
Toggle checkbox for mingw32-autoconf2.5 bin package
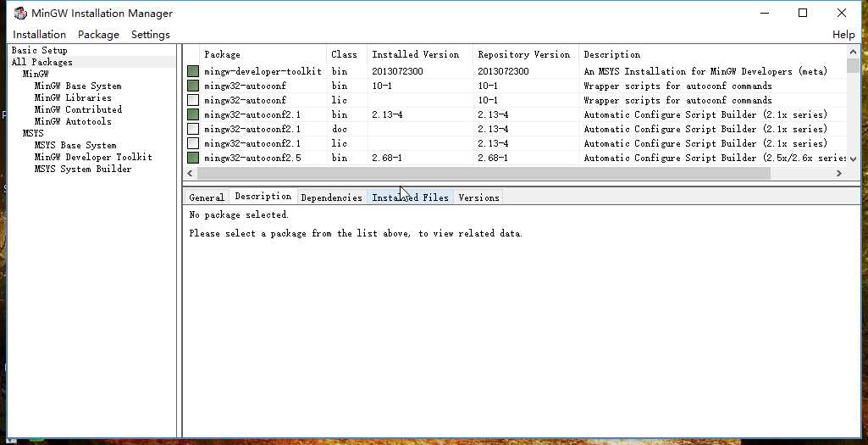tap(192, 158)
